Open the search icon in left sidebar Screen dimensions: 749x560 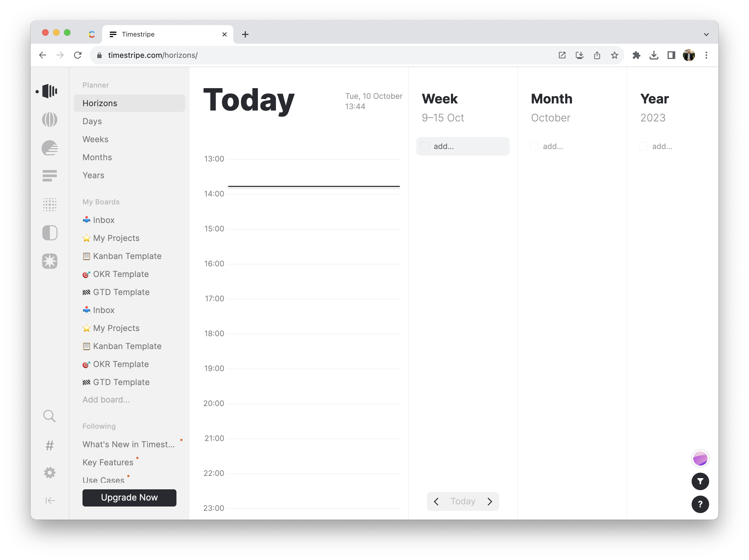pos(50,416)
